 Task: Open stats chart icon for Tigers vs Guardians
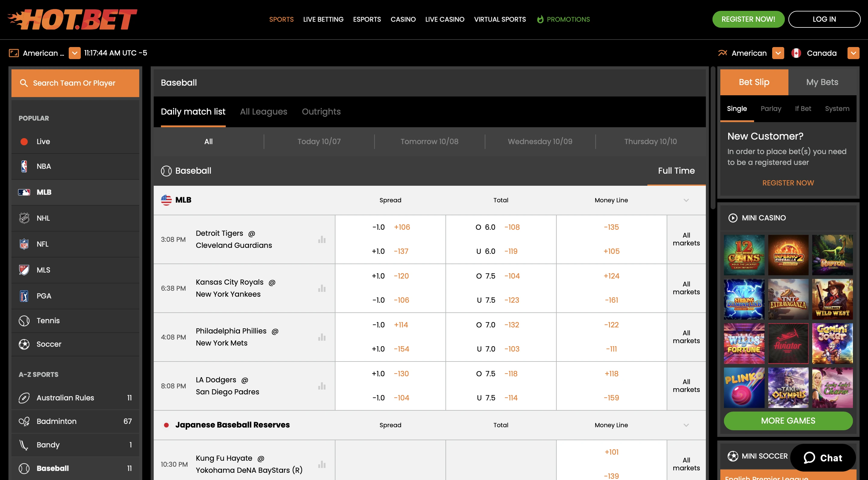point(322,239)
